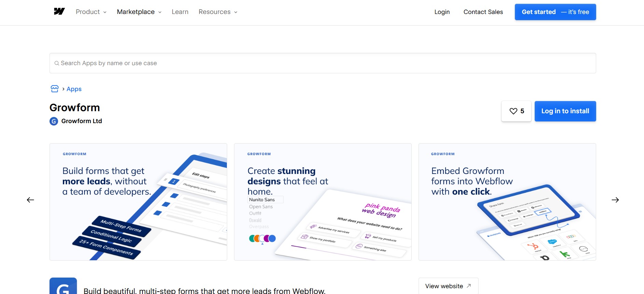Open the Learn nav item
The height and width of the screenshot is (294, 644).
(x=180, y=12)
